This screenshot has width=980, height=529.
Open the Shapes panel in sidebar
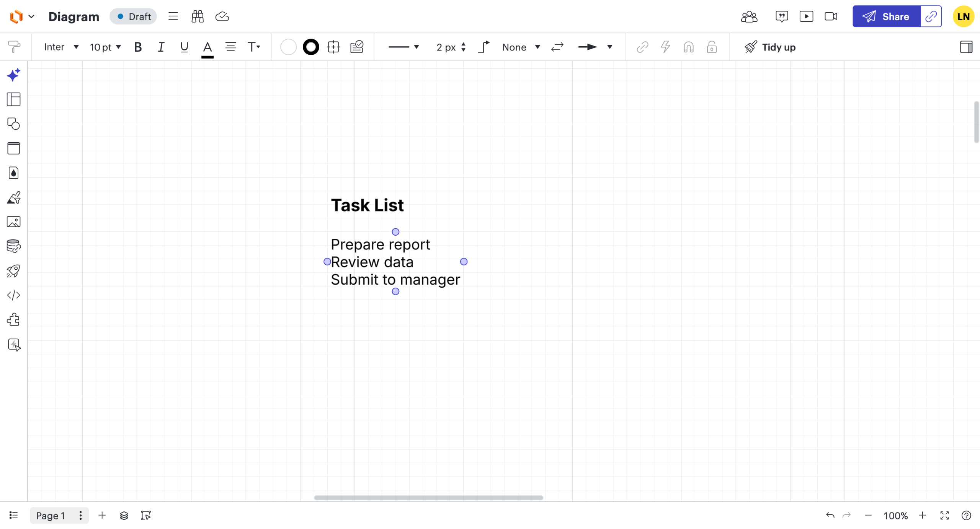13,124
